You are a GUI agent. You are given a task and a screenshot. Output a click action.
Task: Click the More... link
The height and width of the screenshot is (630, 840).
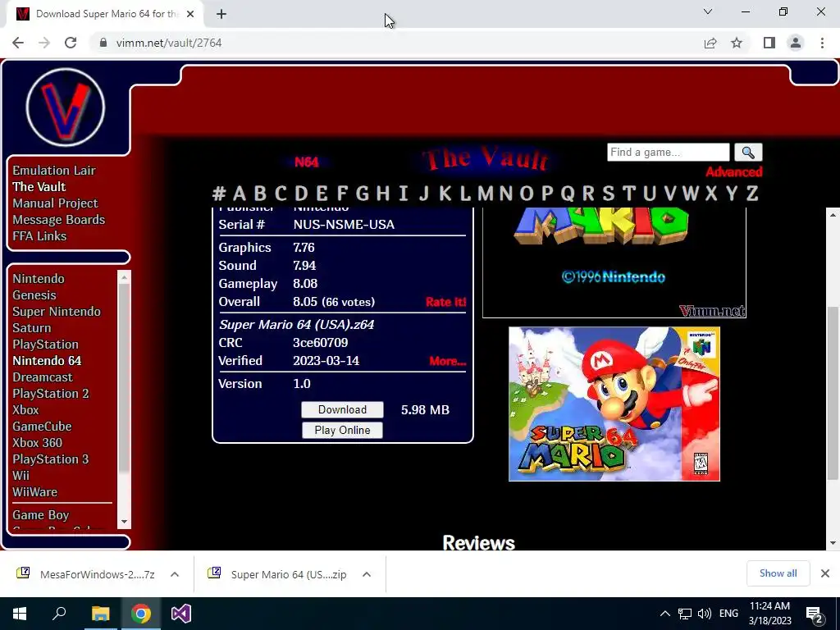(448, 362)
